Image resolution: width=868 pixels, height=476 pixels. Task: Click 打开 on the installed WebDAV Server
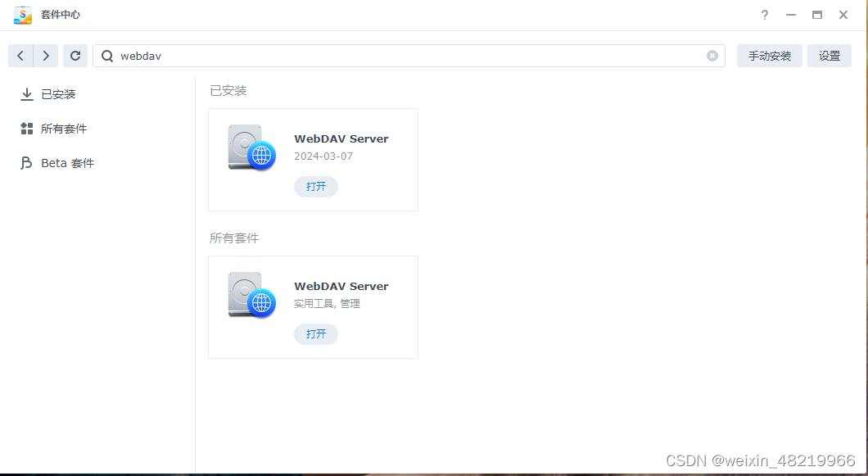pyautogui.click(x=316, y=187)
